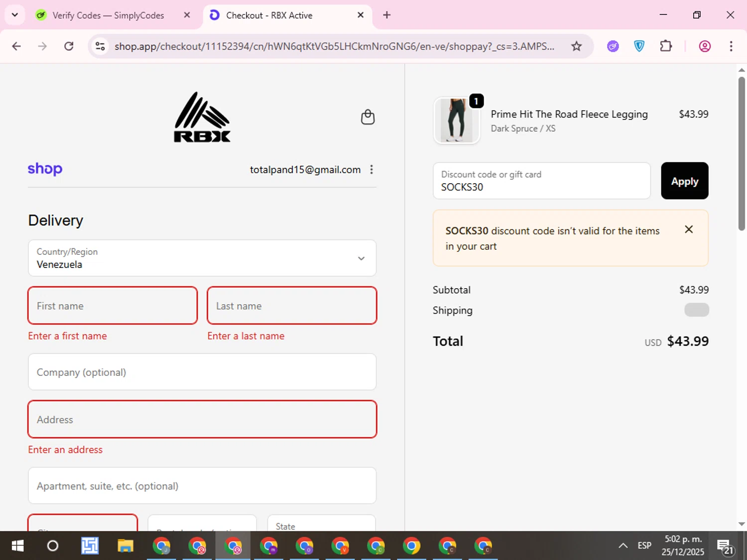The image size is (747, 560).
Task: Click the page vertical scrollbar
Action: 742,153
